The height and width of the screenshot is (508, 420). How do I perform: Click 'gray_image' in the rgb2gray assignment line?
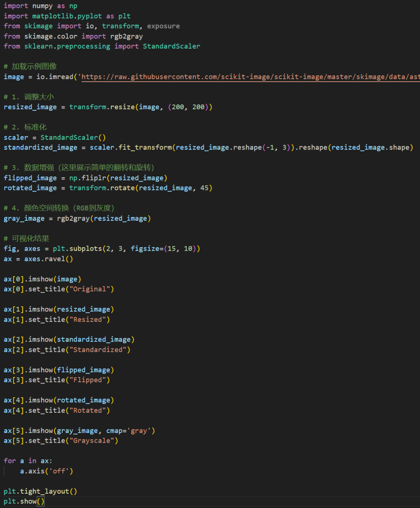(x=24, y=218)
